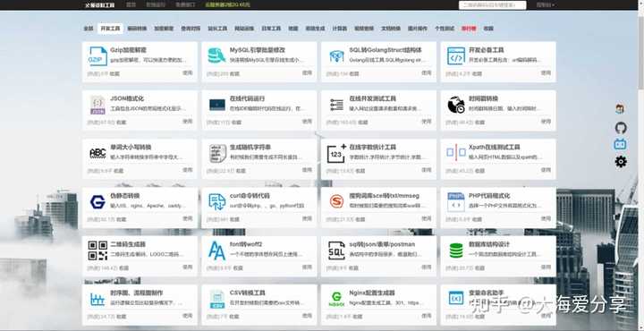Select the 全部 category tab
This screenshot has height=331, width=644.
click(x=89, y=29)
